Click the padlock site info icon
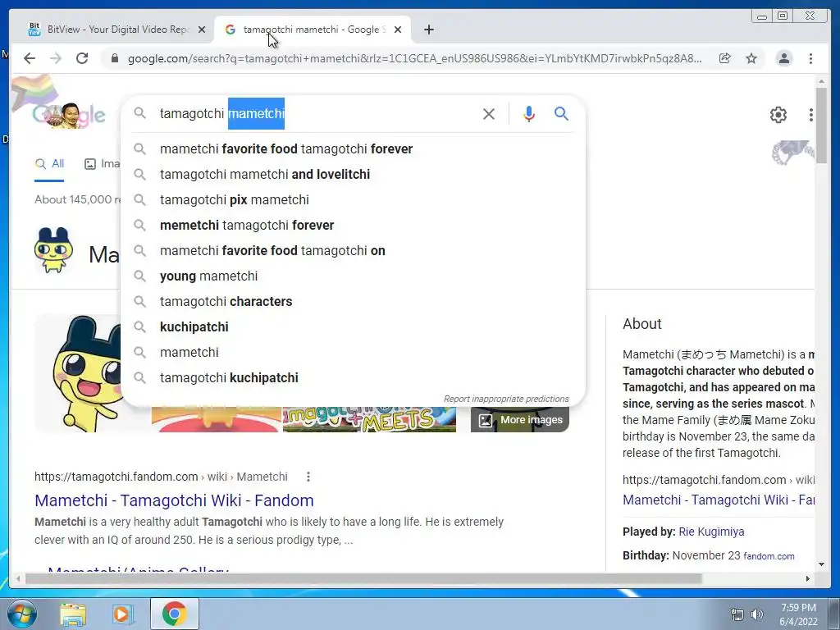The width and height of the screenshot is (840, 630). [x=114, y=58]
